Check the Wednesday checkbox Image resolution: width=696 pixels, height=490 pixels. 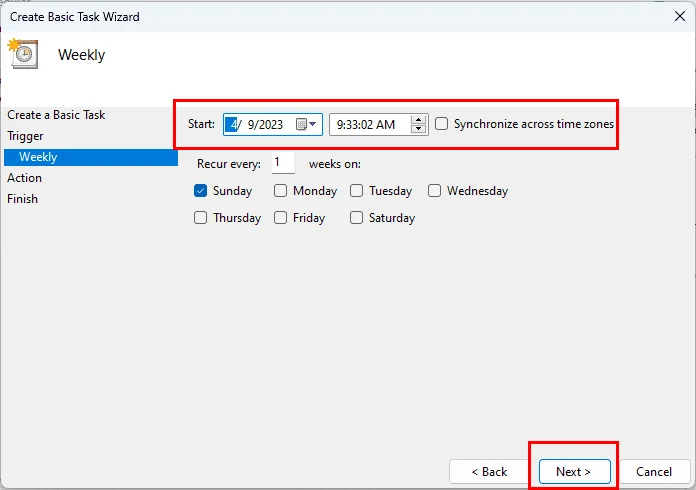(x=434, y=191)
